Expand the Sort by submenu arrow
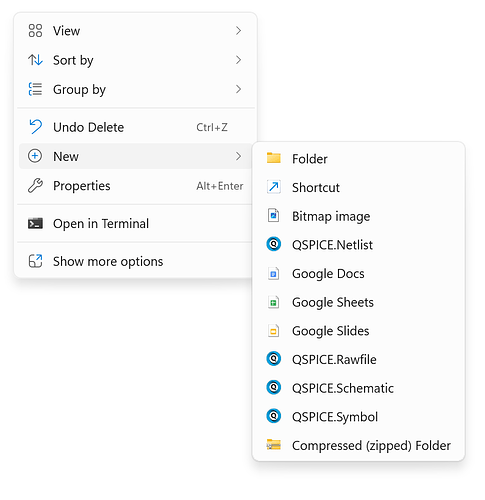The height and width of the screenshot is (500, 485). pos(238,60)
